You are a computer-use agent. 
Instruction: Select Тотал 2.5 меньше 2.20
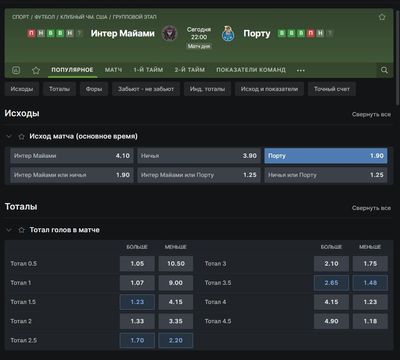pyautogui.click(x=176, y=340)
